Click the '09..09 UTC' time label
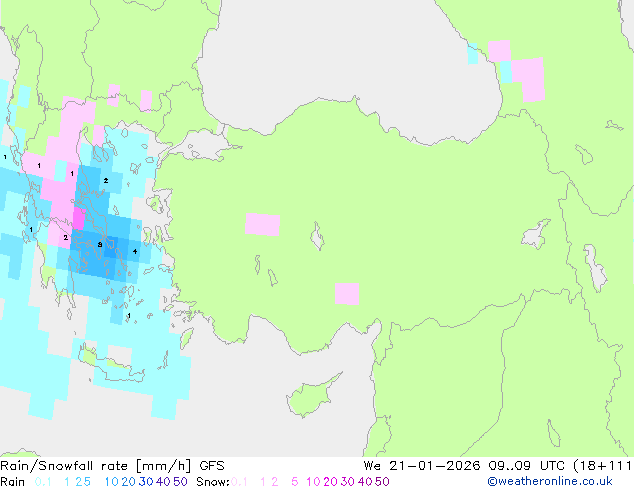 527,466
